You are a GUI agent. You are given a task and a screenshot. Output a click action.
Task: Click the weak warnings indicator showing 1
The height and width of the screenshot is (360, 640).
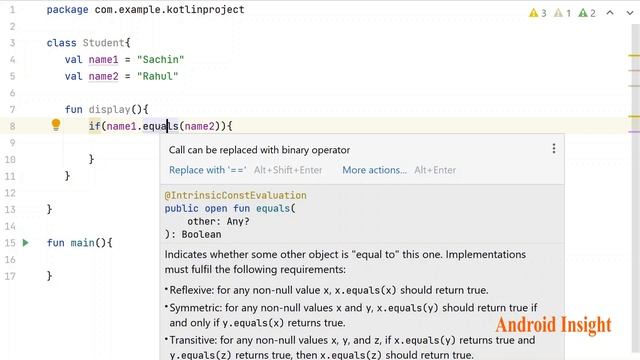coord(562,13)
